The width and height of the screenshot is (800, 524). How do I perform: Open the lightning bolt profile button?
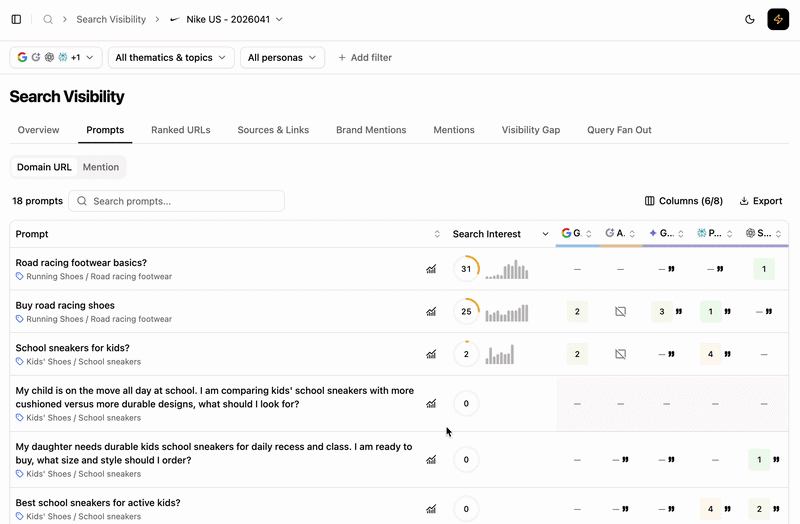click(x=778, y=19)
